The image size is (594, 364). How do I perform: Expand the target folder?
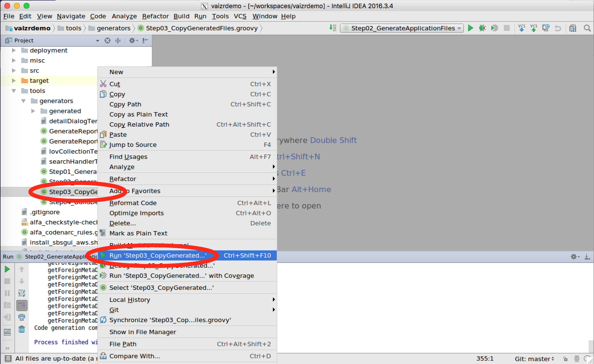pyautogui.click(x=14, y=81)
